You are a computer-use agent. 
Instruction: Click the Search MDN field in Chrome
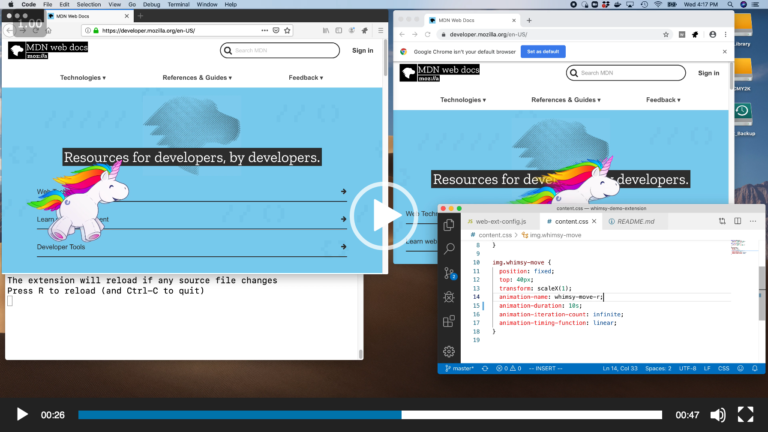point(625,73)
